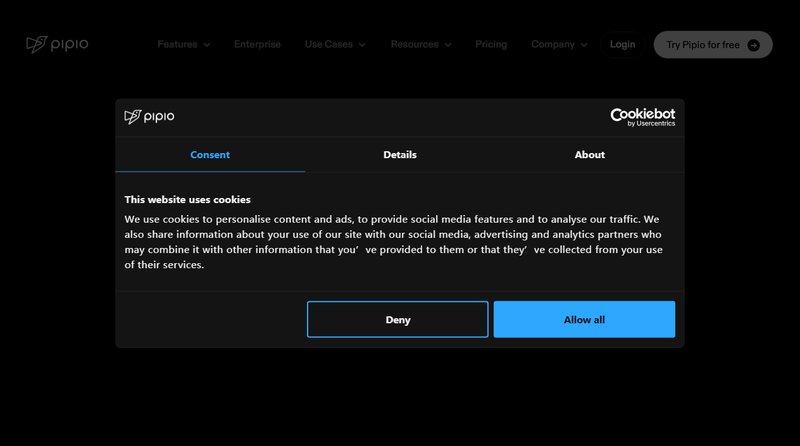Screen dimensions: 800x446
Task: Click the Use Cases menu label
Action: coord(328,44)
